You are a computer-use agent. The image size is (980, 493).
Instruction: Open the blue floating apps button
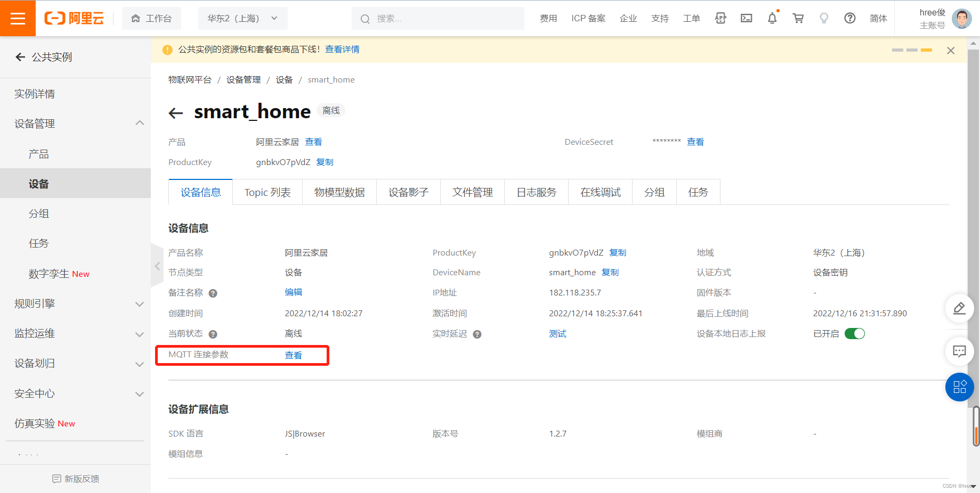click(959, 387)
